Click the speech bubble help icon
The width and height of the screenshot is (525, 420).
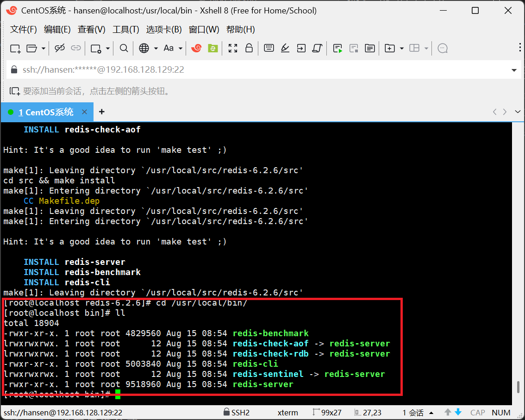pos(443,48)
